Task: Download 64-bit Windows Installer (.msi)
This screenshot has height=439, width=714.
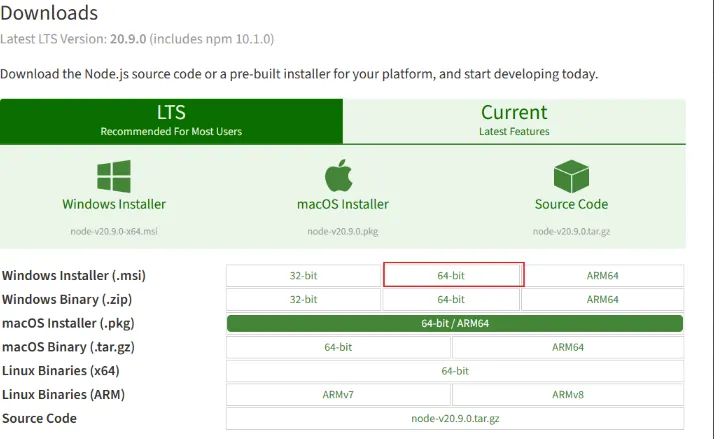Action: click(x=453, y=275)
